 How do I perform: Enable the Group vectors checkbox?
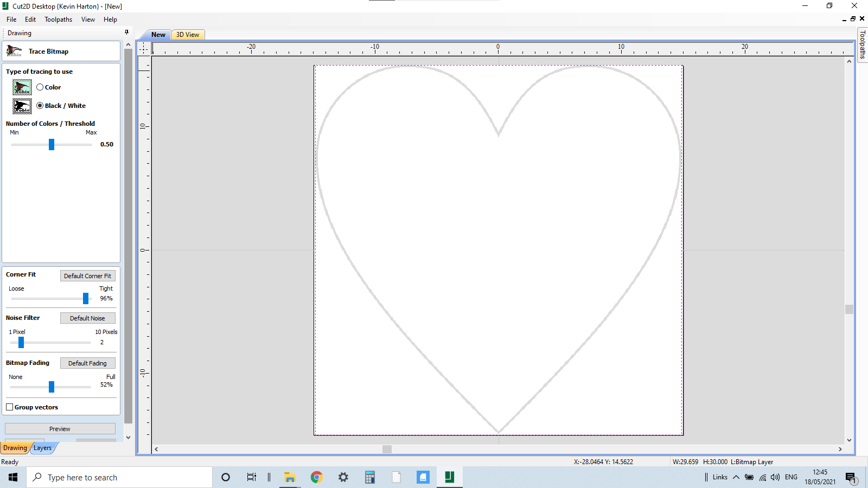click(x=10, y=407)
